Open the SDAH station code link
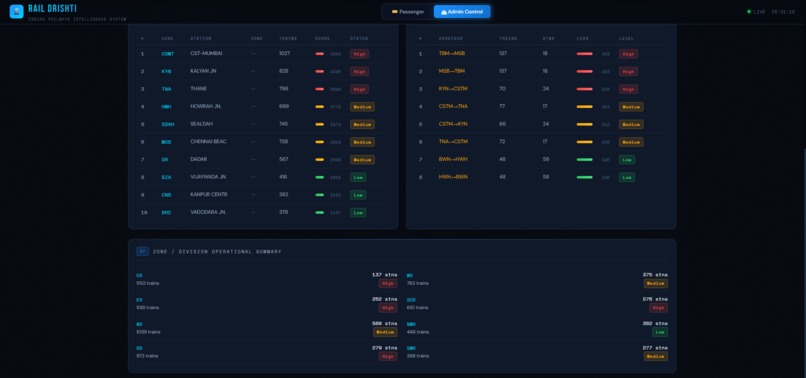The image size is (806, 378). click(168, 124)
